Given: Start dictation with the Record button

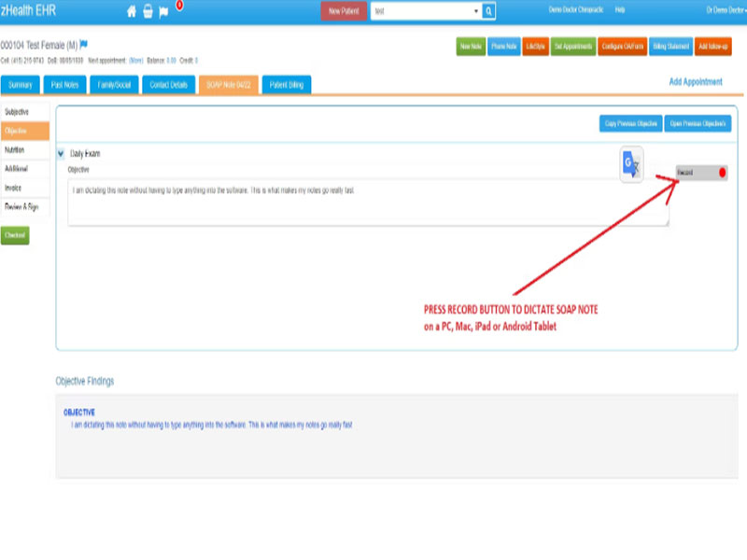Looking at the screenshot, I should coord(701,173).
